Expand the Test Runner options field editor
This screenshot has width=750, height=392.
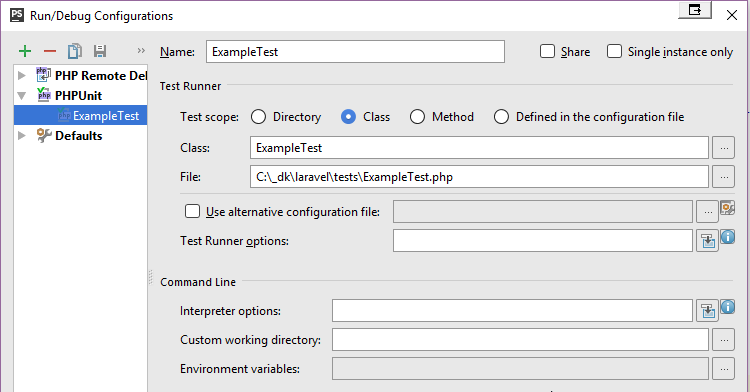[707, 240]
